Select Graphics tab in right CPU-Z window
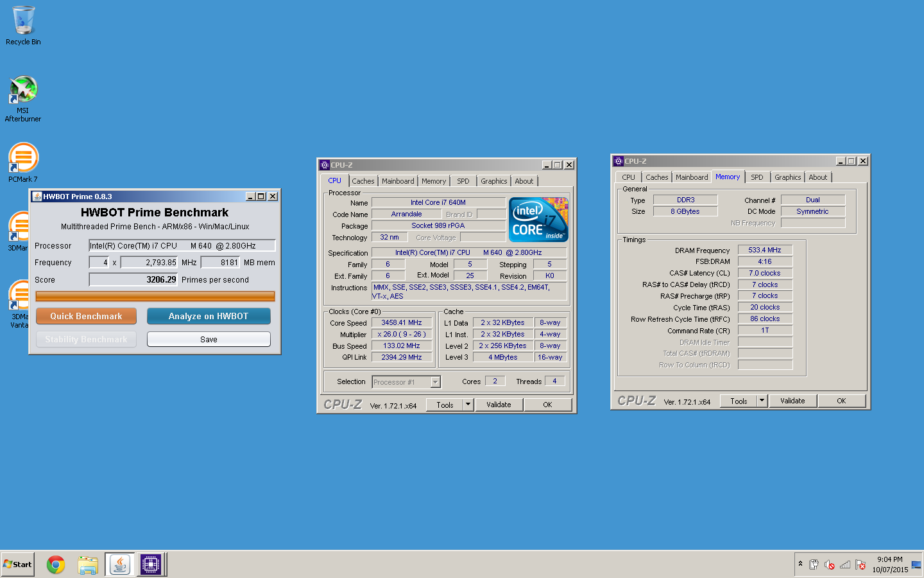Viewport: 924px width, 578px height. point(788,177)
